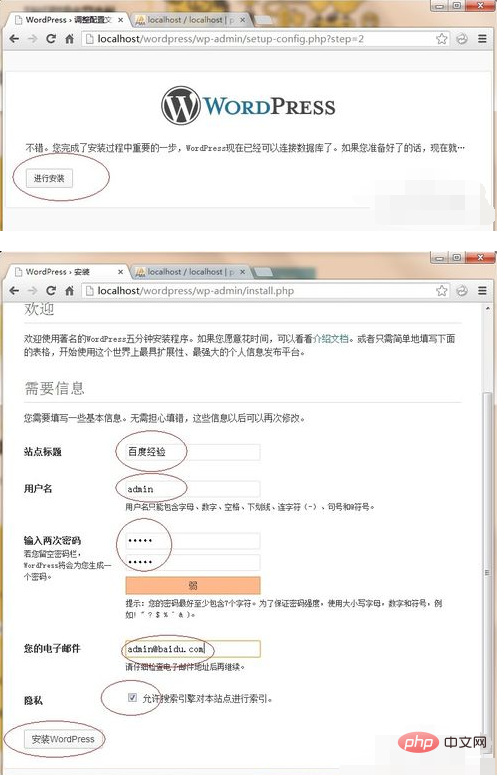497x775 pixels.
Task: Focus the 用户名 field containing admin
Action: [193, 489]
